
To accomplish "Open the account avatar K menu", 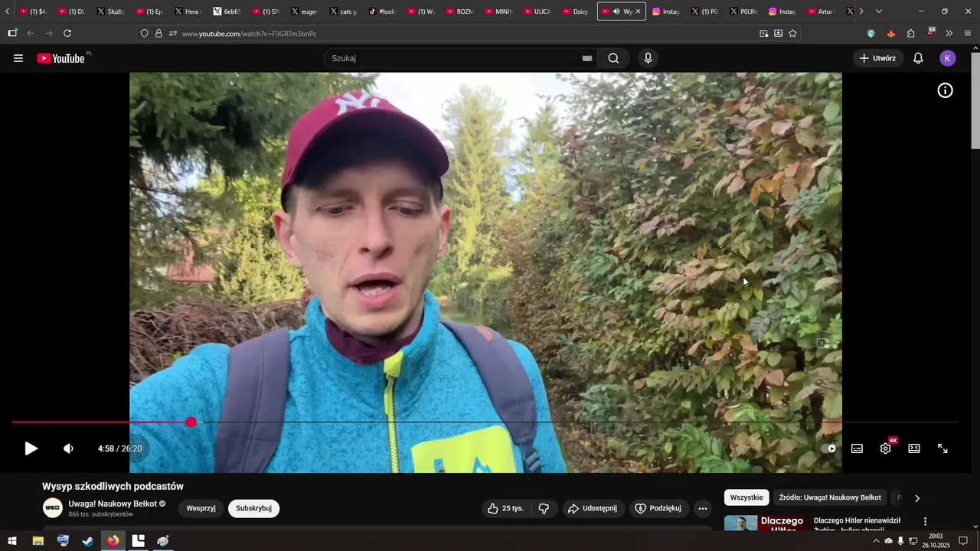I will [x=948, y=58].
